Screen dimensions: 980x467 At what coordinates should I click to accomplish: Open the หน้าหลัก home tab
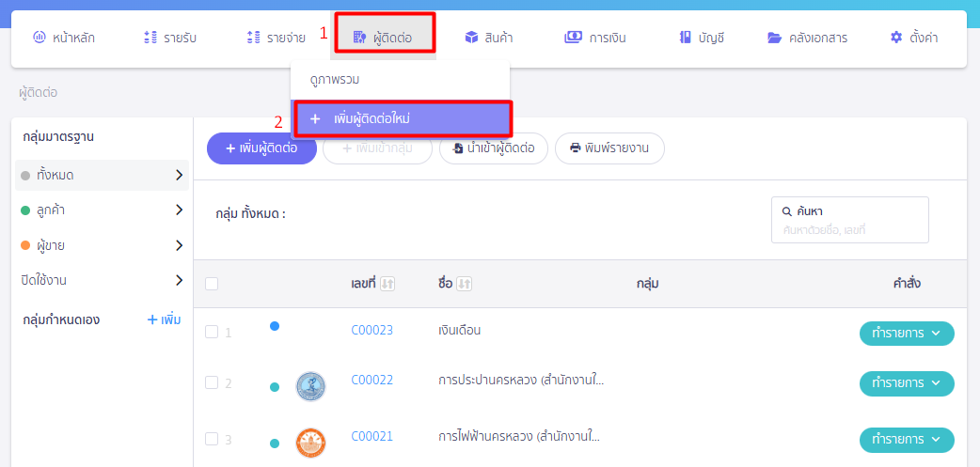click(x=63, y=38)
